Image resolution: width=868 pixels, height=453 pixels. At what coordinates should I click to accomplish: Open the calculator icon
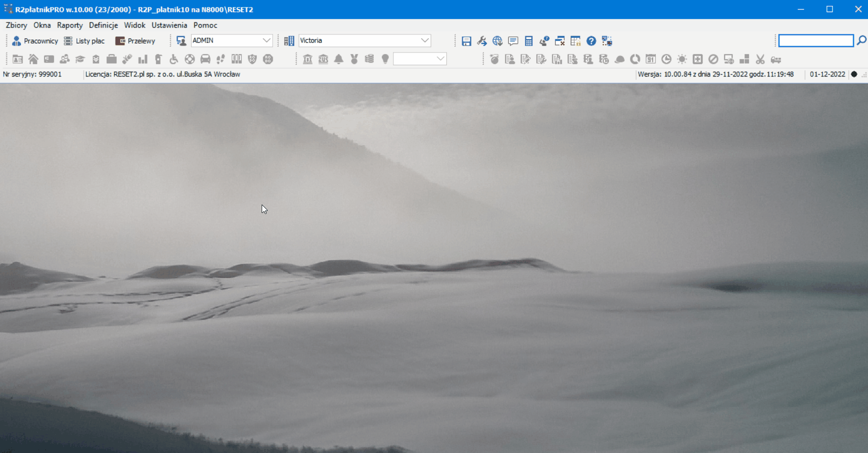click(x=529, y=41)
